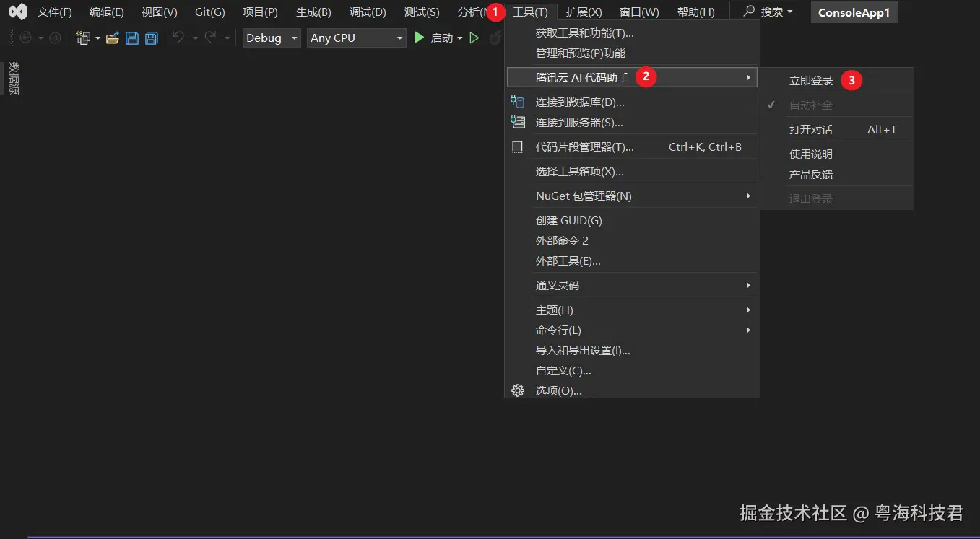Click the open file folder icon
The width and height of the screenshot is (980, 539).
point(112,38)
